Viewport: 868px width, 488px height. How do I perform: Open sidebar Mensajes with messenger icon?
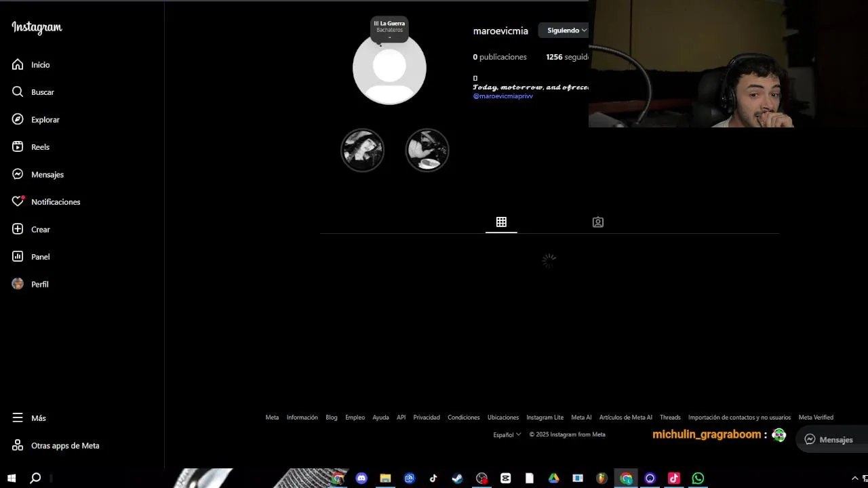(38, 174)
